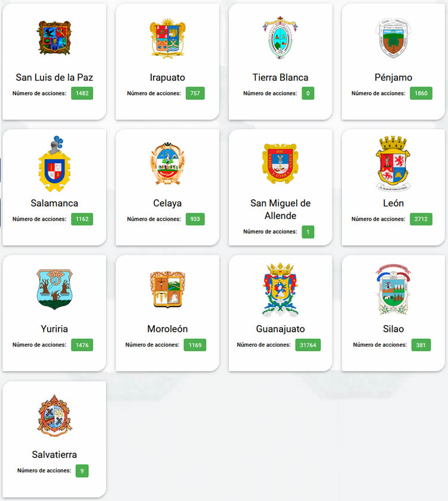Screen dimensions: 448x501
Task: Click the Salamanca helmet-topped shield
Action: (x=54, y=164)
